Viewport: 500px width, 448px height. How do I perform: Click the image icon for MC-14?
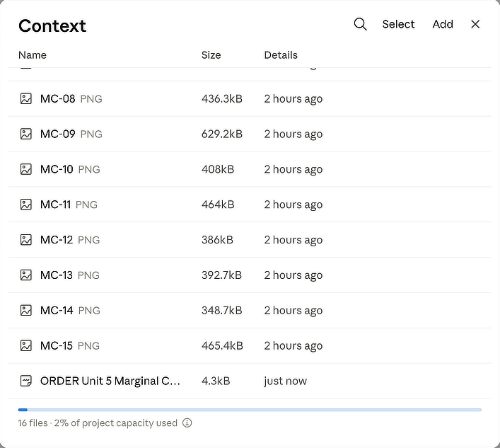click(x=26, y=310)
